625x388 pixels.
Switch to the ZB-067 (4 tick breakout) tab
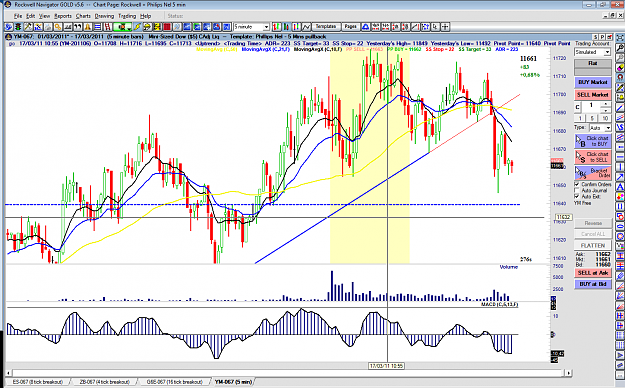click(104, 382)
